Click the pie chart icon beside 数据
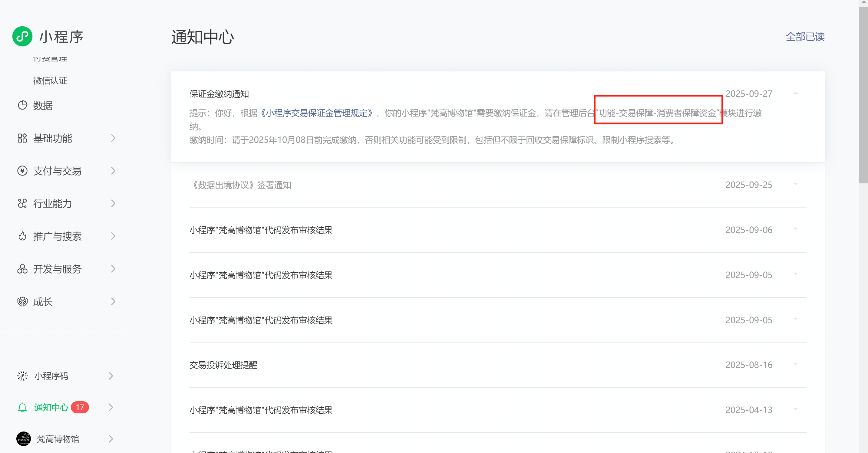Screen dimensions: 868x453 pyautogui.click(x=22, y=105)
